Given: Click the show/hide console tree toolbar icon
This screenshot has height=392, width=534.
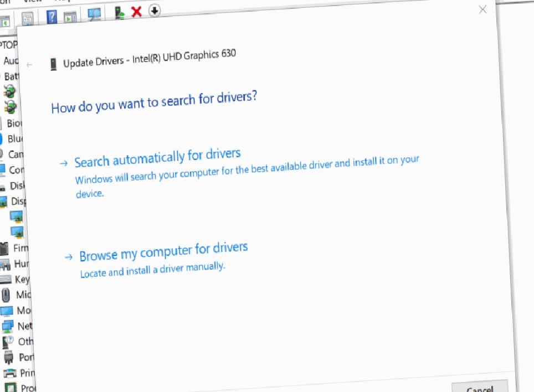Looking at the screenshot, I should click(x=5, y=23).
